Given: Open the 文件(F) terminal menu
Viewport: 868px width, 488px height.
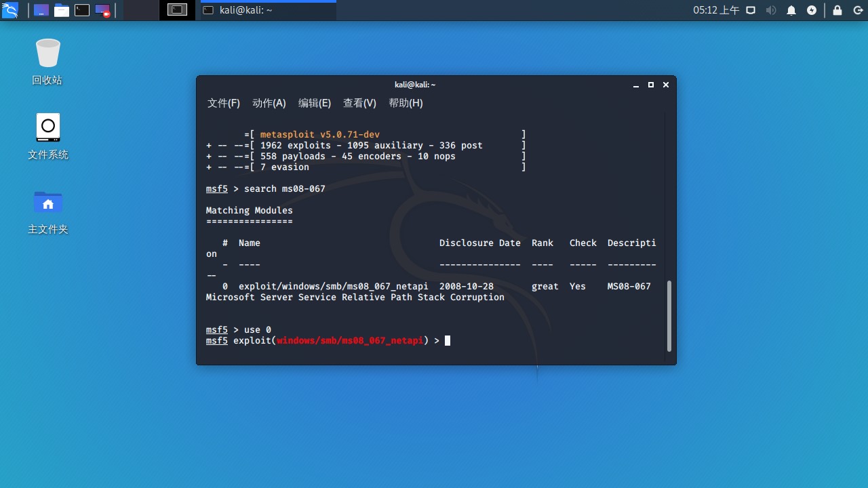Looking at the screenshot, I should coord(224,103).
